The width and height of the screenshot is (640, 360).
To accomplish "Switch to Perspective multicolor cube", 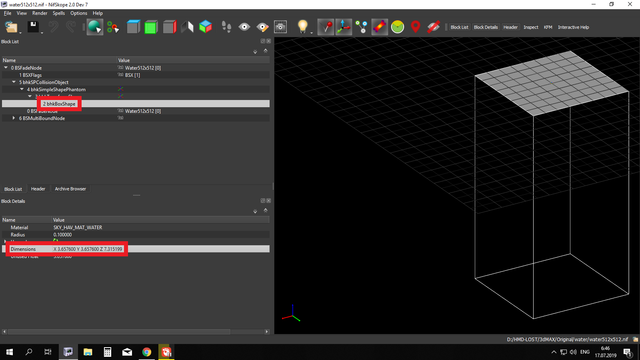I will [205, 27].
